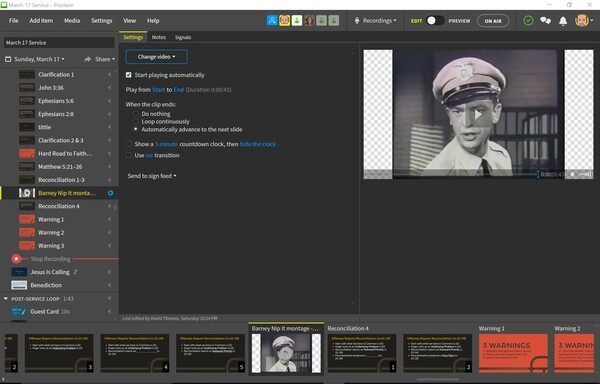Click the microphone Recordings icon
Viewport: 600px width, 384px height.
point(357,21)
